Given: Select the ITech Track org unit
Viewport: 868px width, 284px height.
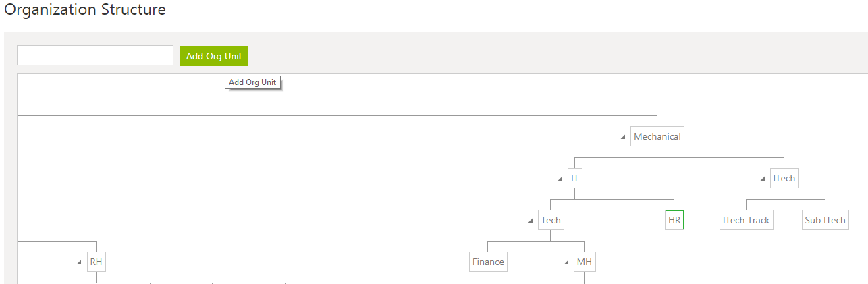Looking at the screenshot, I should (x=746, y=221).
